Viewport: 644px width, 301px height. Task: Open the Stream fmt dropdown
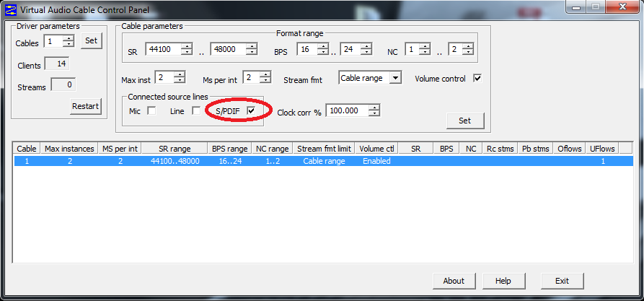pyautogui.click(x=395, y=78)
